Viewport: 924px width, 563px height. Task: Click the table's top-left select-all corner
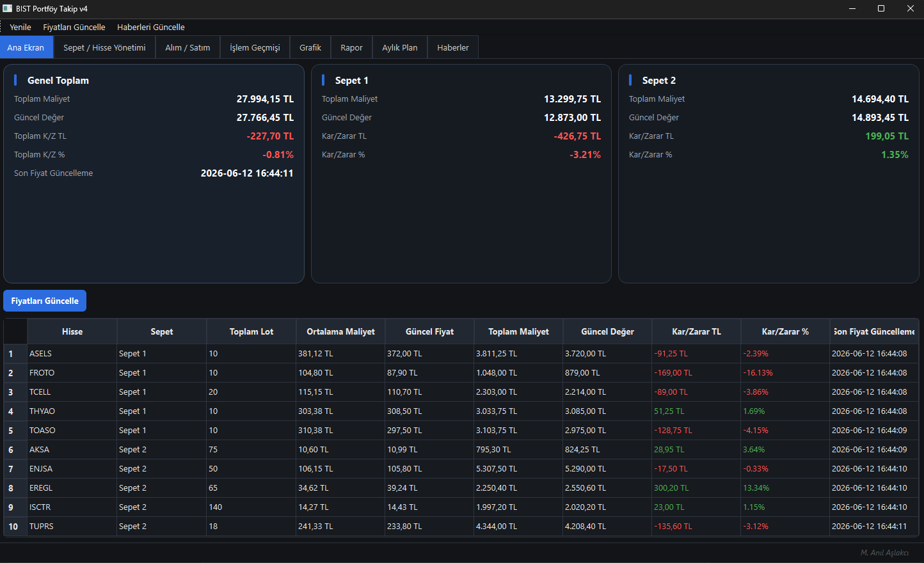coord(15,331)
